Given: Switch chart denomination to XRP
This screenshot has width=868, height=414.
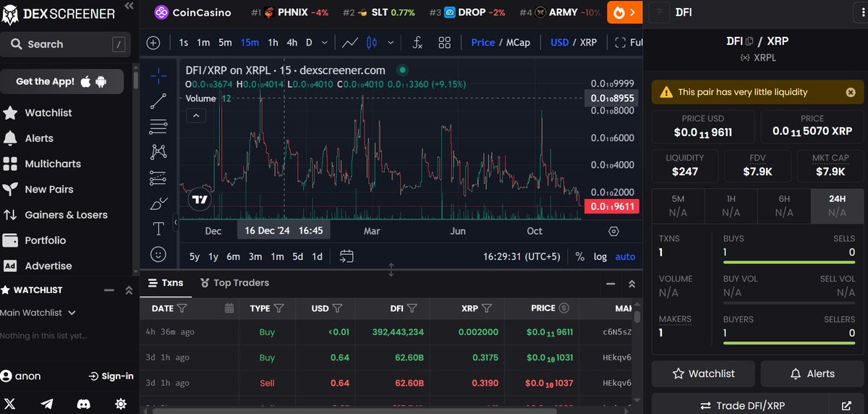Looking at the screenshot, I should click(x=588, y=43).
